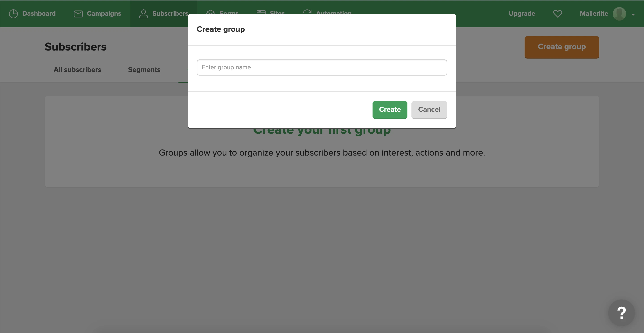The width and height of the screenshot is (644, 333).
Task: Click the Sites browser icon
Action: pyautogui.click(x=261, y=12)
